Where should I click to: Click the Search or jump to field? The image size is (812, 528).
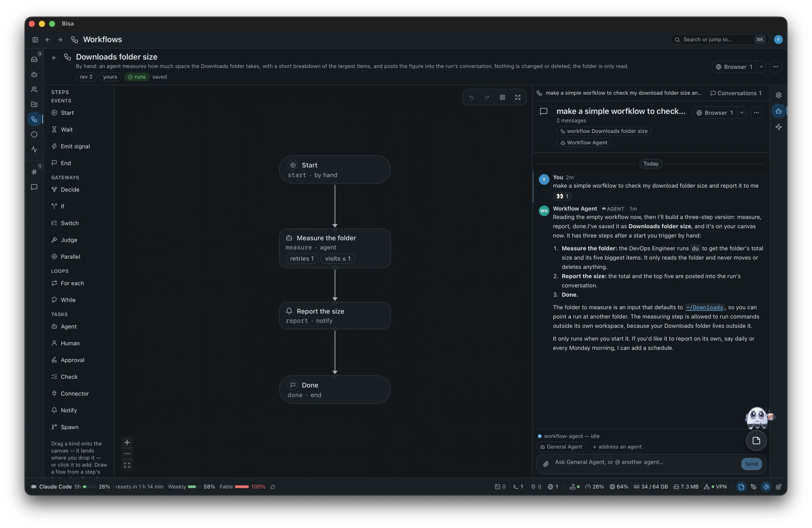[719, 39]
